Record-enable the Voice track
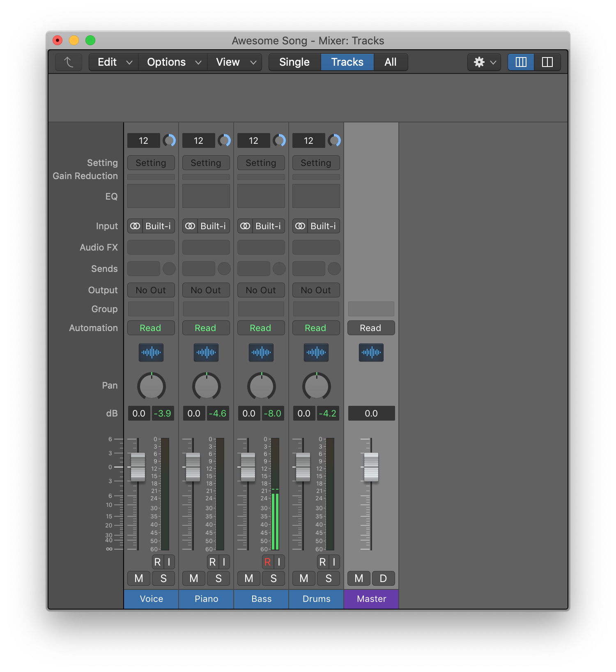The height and width of the screenshot is (672, 616). point(157,562)
